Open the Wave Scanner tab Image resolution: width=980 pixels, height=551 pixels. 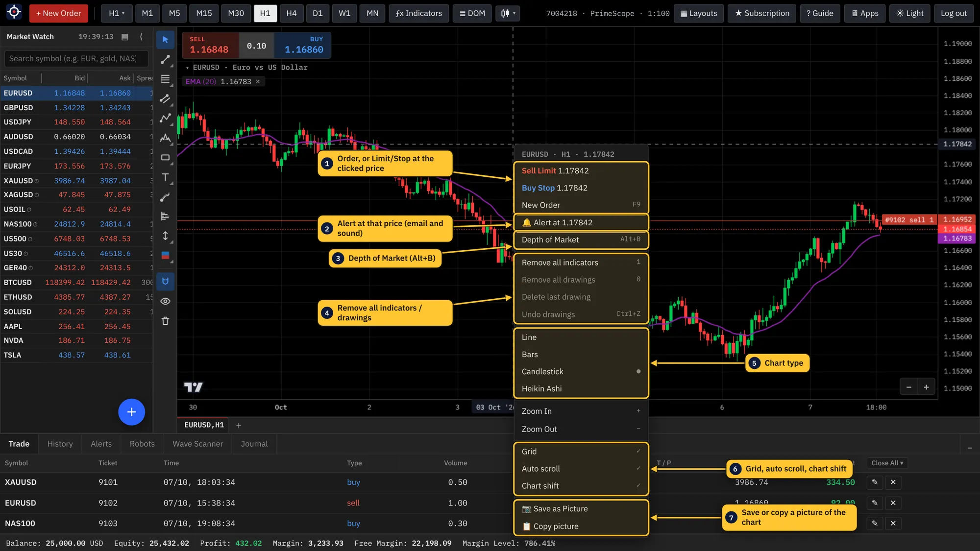pyautogui.click(x=197, y=444)
